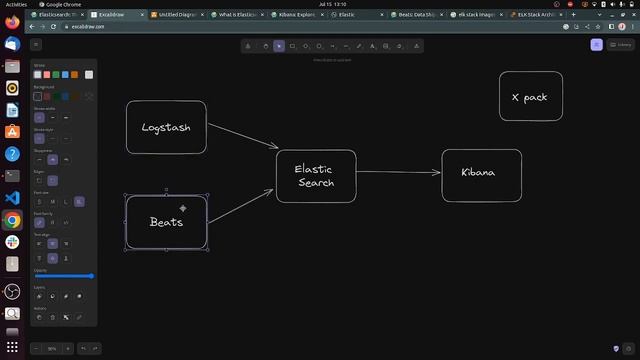The width and height of the screenshot is (640, 360).
Task: Set edges to sharp
Action: coord(39,180)
